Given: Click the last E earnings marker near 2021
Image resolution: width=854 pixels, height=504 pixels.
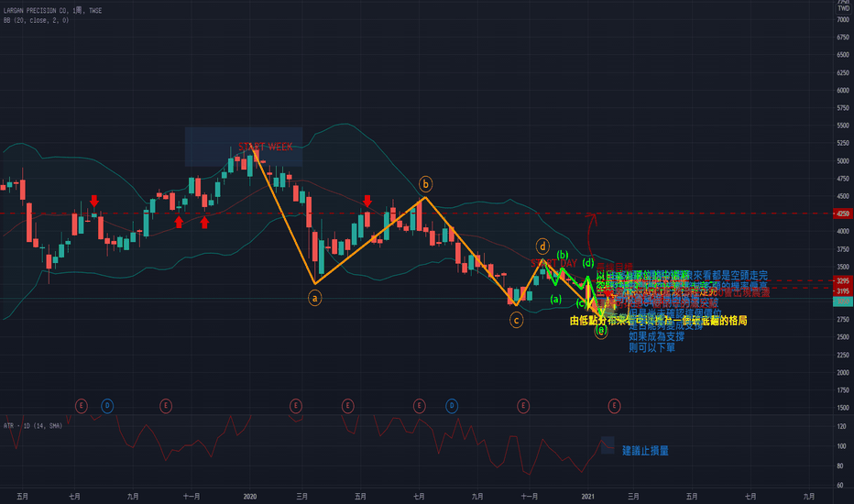Looking at the screenshot, I should click(614, 406).
